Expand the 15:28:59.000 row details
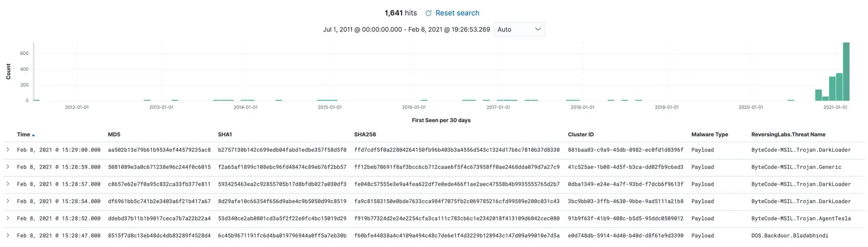This screenshot has height=247, width=868. click(8, 167)
